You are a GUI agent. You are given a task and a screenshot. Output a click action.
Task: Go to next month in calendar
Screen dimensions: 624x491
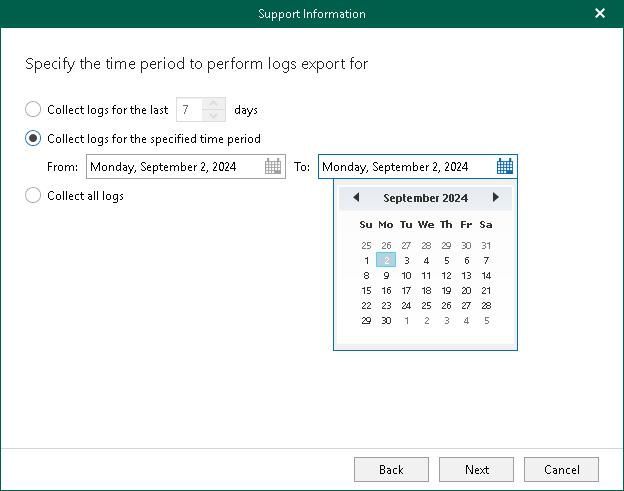coord(495,197)
